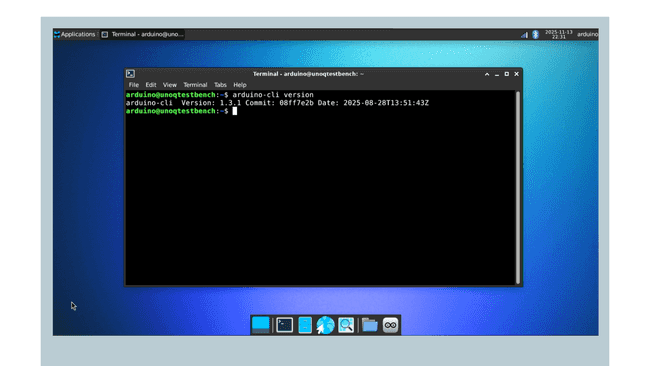Screen dimensions: 650x366
Task: Select the Terminal task button in the panel
Action: [143, 34]
